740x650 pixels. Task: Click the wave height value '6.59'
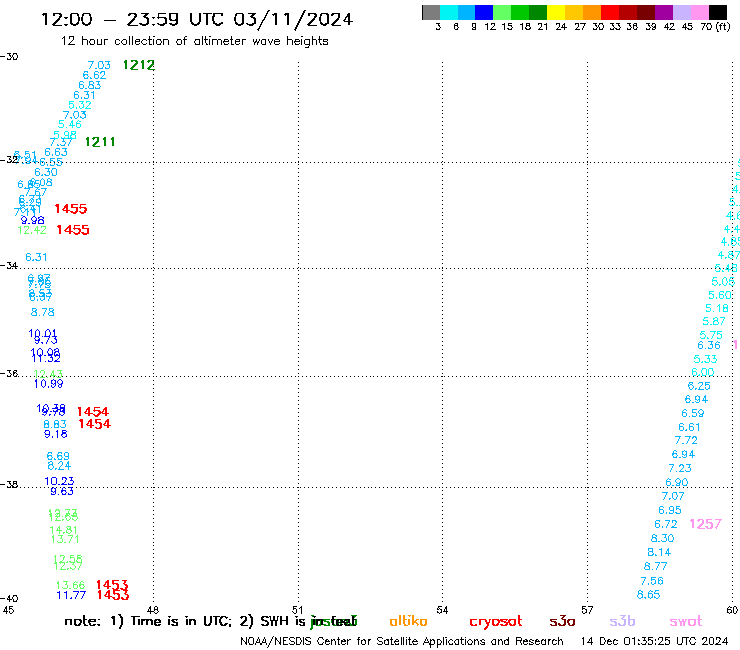click(x=693, y=414)
